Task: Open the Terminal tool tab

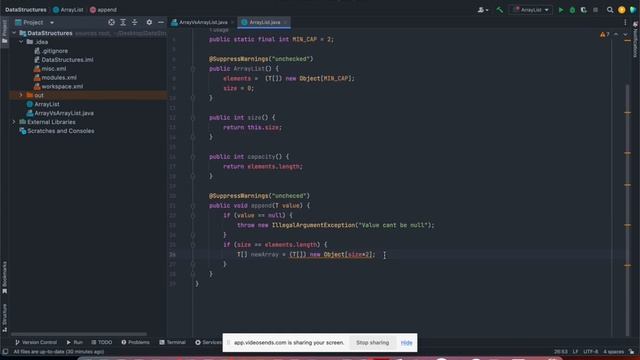Action: [173, 342]
